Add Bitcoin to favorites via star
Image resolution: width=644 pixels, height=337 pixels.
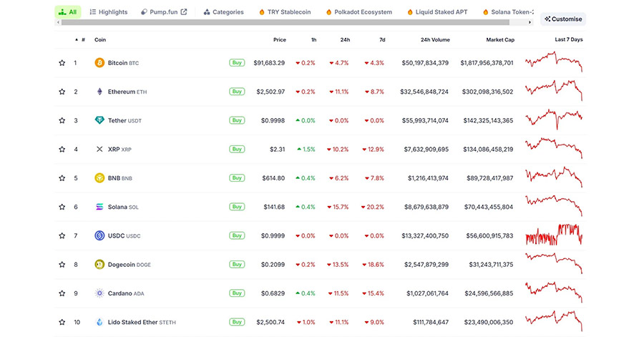tap(62, 63)
